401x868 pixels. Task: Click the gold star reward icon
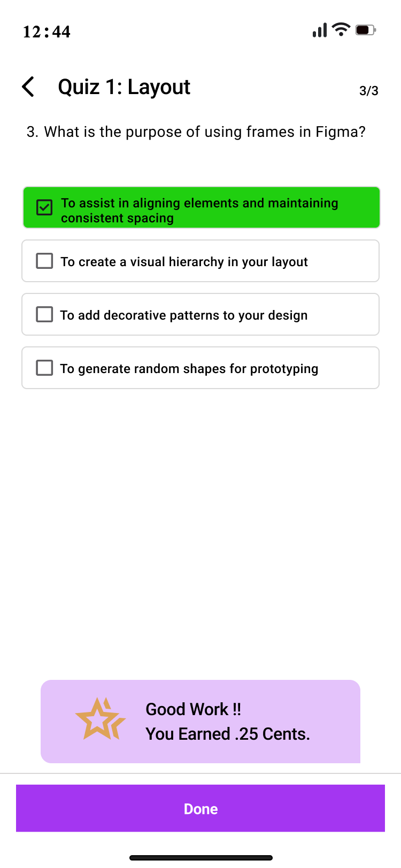coord(101,719)
